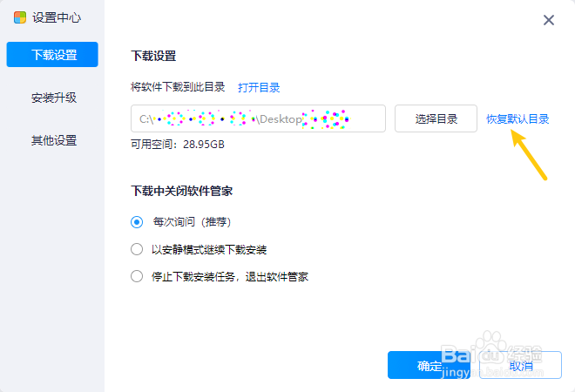This screenshot has width=575, height=392.
Task: Cancel changes with the 取消 button
Action: tap(520, 366)
